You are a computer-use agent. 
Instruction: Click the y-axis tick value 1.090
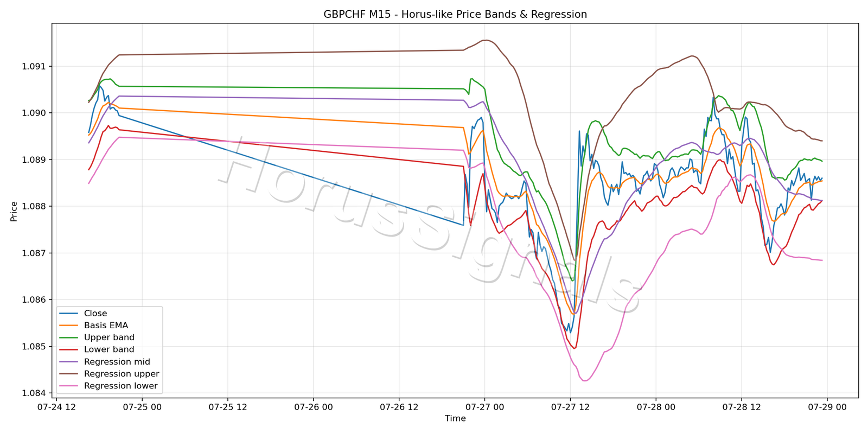34,113
